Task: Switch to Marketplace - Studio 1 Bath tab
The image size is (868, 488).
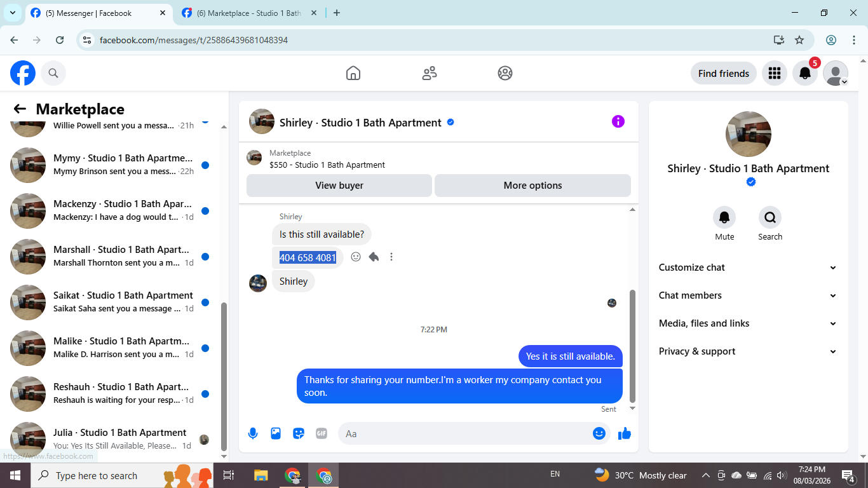Action: click(x=249, y=13)
